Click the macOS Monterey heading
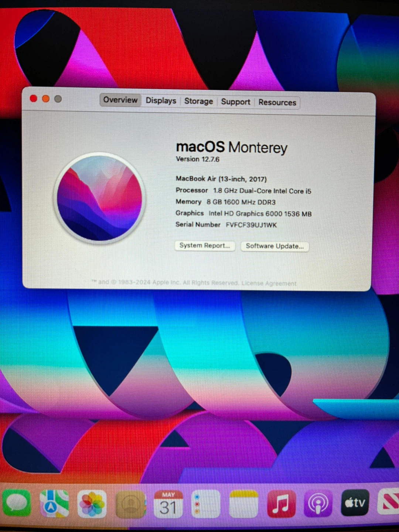Image resolution: width=399 pixels, height=532 pixels. coord(232,147)
